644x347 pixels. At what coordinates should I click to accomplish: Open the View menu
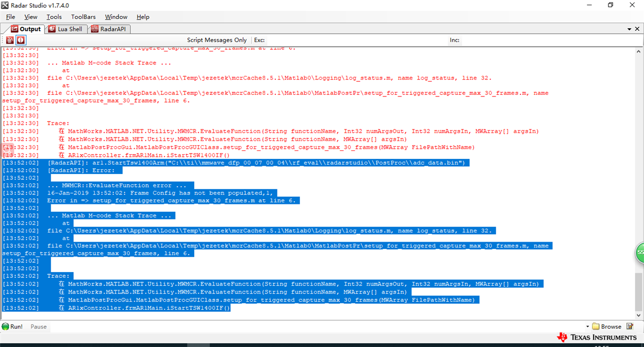click(x=31, y=17)
